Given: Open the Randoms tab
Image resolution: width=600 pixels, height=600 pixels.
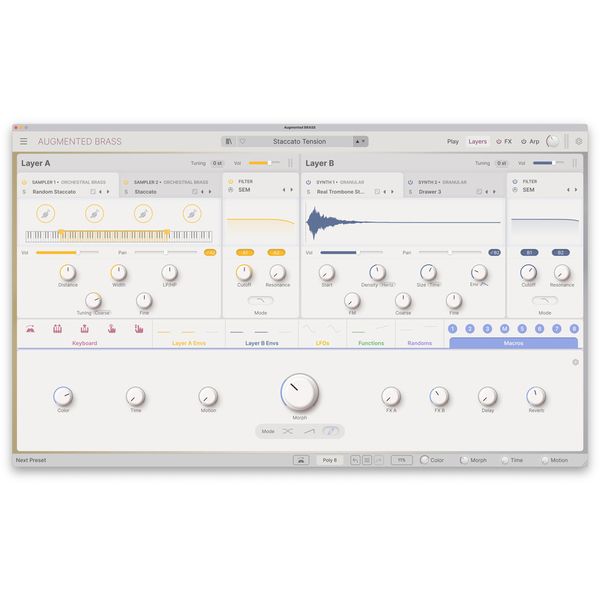Looking at the screenshot, I should pos(420,343).
